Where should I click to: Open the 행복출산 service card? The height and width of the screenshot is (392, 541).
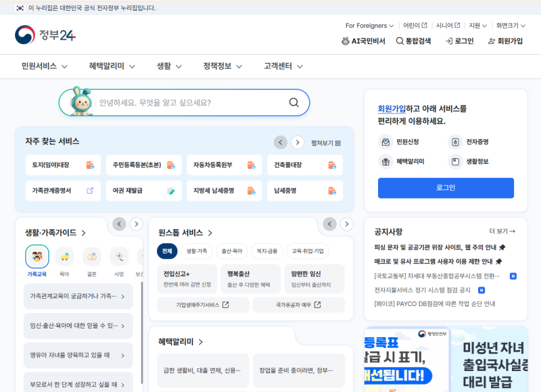[251, 278]
